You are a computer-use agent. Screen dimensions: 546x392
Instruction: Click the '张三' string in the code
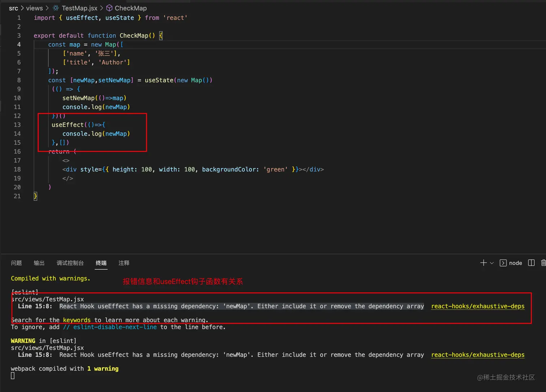click(x=105, y=53)
